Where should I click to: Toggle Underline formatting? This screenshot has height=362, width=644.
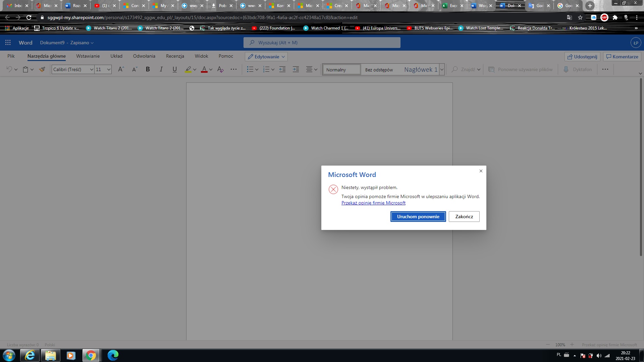pos(174,69)
